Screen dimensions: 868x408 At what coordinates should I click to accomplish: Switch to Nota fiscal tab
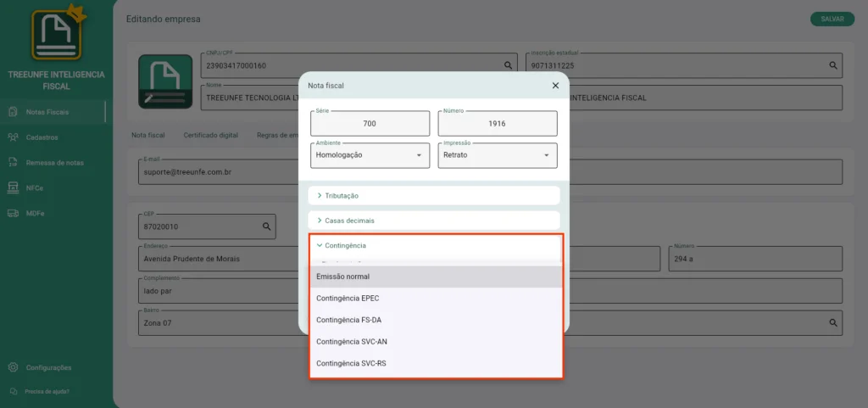point(147,135)
